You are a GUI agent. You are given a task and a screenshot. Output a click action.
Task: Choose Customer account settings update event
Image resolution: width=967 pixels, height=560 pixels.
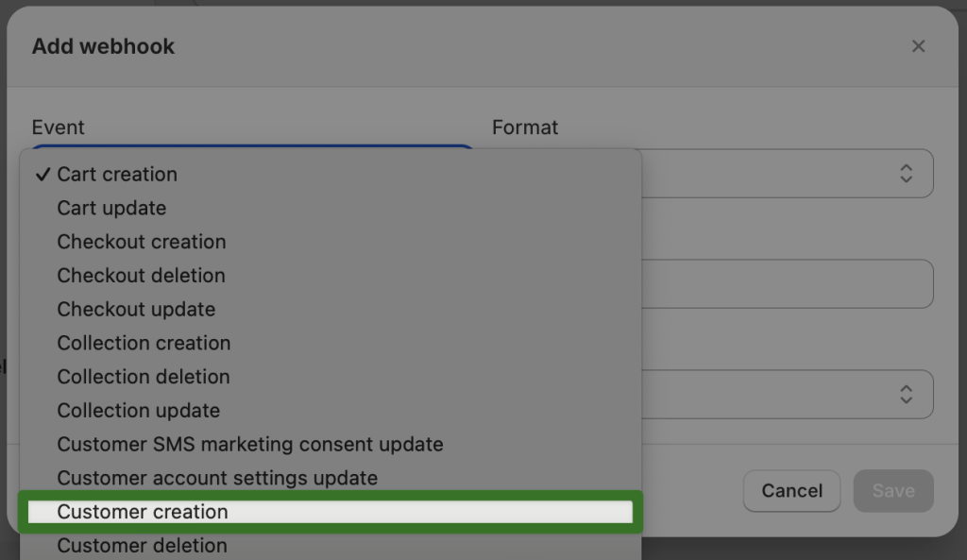pos(219,478)
